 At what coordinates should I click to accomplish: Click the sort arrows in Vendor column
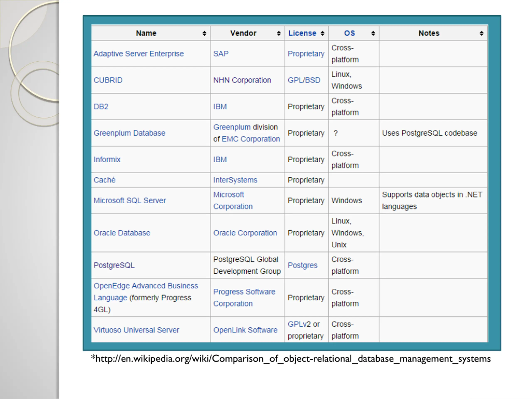(x=278, y=33)
